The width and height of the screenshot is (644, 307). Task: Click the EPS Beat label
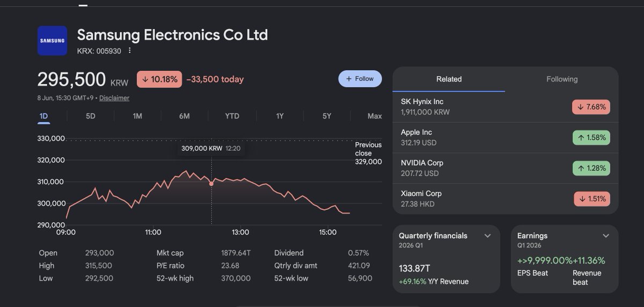[533, 273]
